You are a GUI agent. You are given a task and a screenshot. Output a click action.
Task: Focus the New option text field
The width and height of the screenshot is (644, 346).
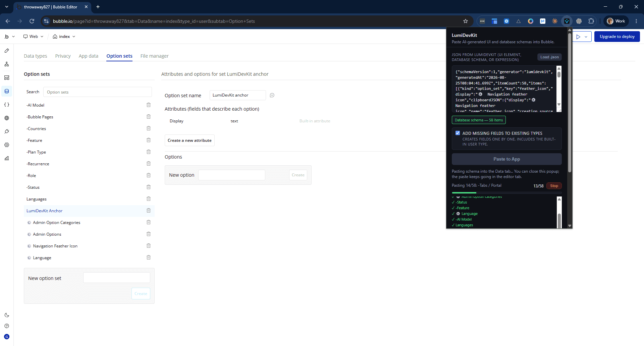coord(232,175)
